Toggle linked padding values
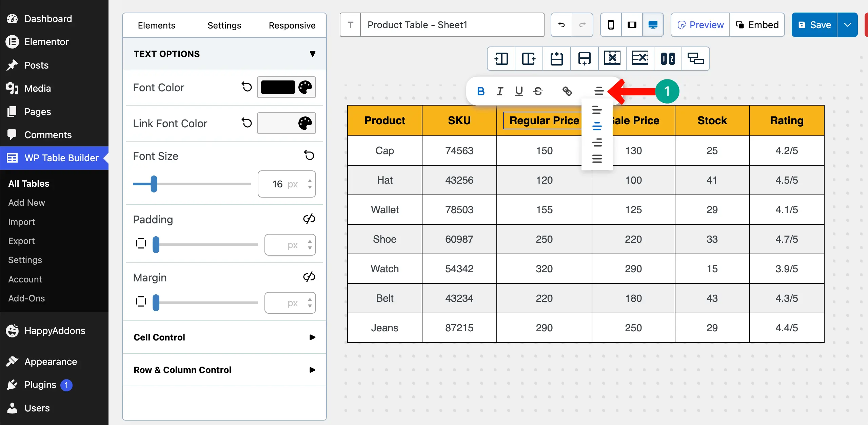Screen dimensions: 868x425 click(309, 219)
